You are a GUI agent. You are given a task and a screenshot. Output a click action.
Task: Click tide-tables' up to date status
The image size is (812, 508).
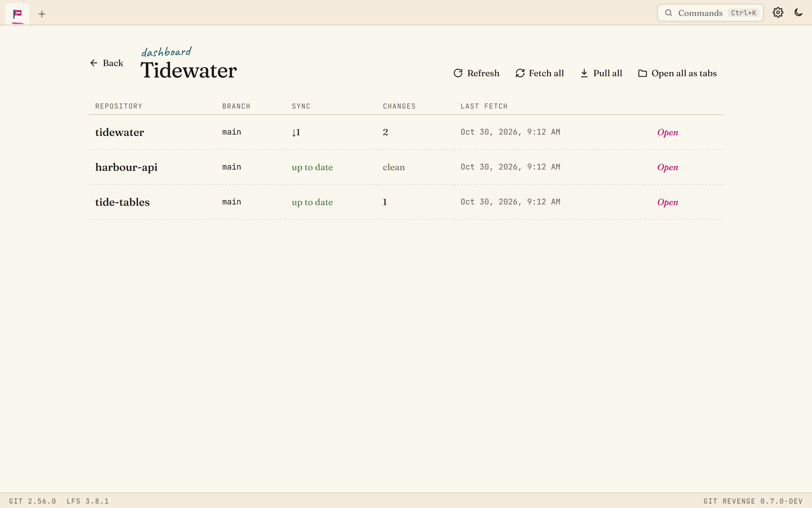click(x=312, y=202)
